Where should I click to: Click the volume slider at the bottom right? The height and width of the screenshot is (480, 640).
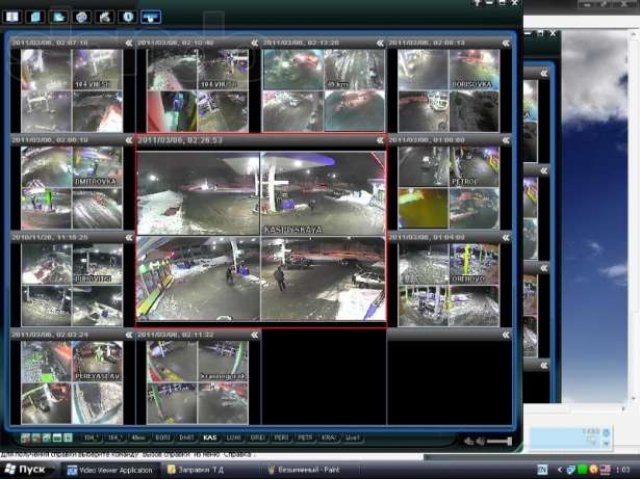pos(498,441)
